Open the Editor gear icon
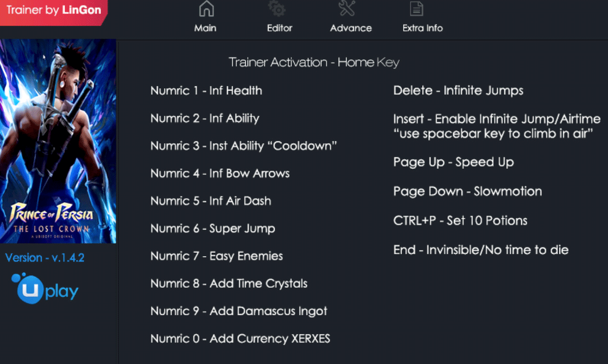The height and width of the screenshot is (364, 608). click(277, 9)
